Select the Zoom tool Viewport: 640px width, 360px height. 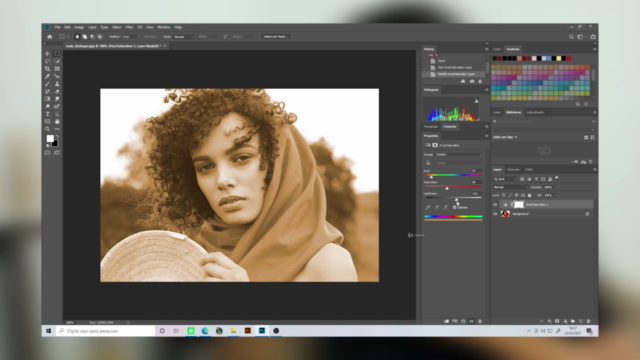[x=47, y=129]
